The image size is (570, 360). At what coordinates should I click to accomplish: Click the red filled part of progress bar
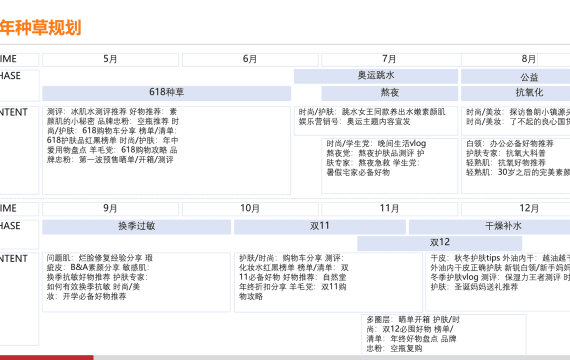[x=47, y=358]
